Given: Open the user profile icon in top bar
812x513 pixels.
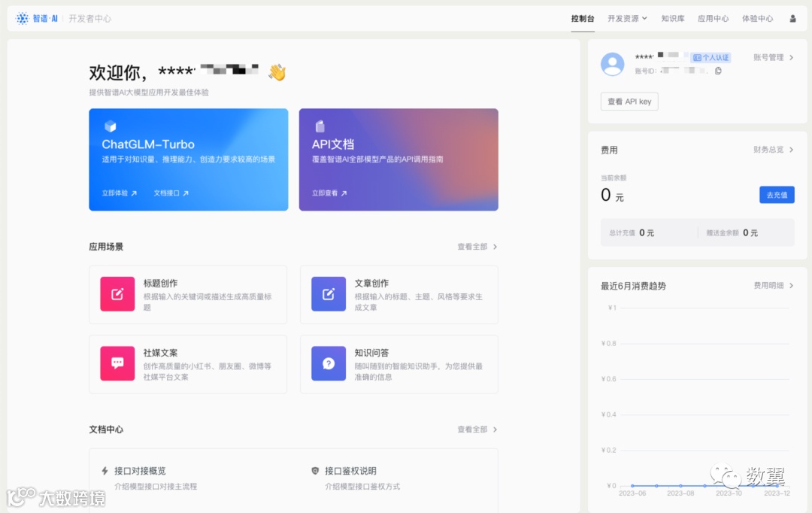Looking at the screenshot, I should coord(792,19).
